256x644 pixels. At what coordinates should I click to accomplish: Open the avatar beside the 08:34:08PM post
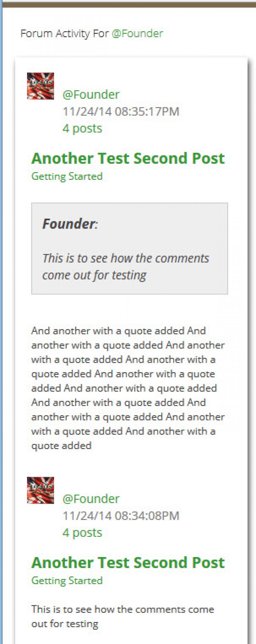click(41, 490)
